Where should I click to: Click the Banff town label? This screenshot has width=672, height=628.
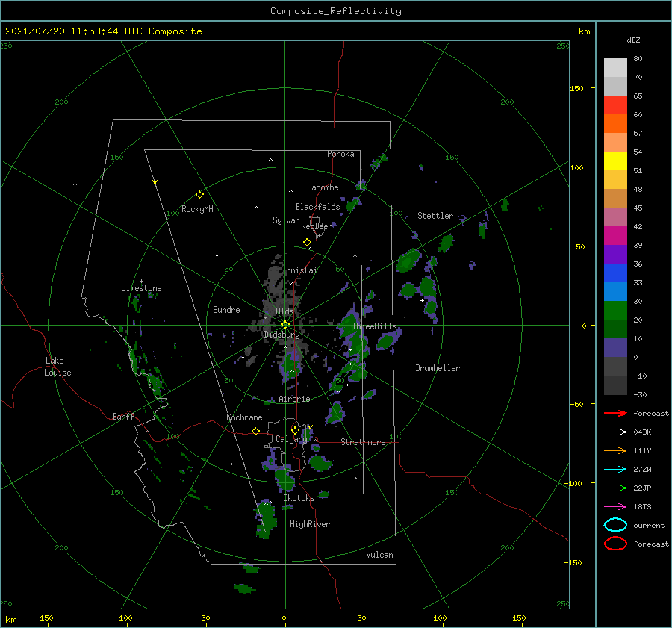point(123,416)
